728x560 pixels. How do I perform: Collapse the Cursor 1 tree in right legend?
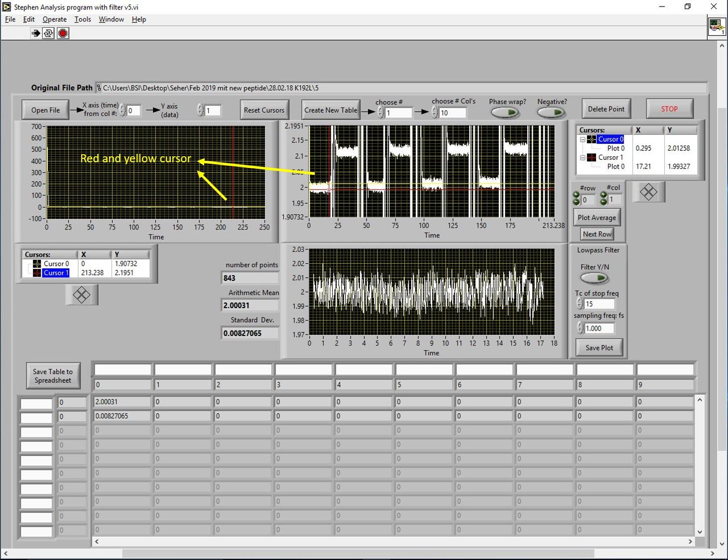583,158
